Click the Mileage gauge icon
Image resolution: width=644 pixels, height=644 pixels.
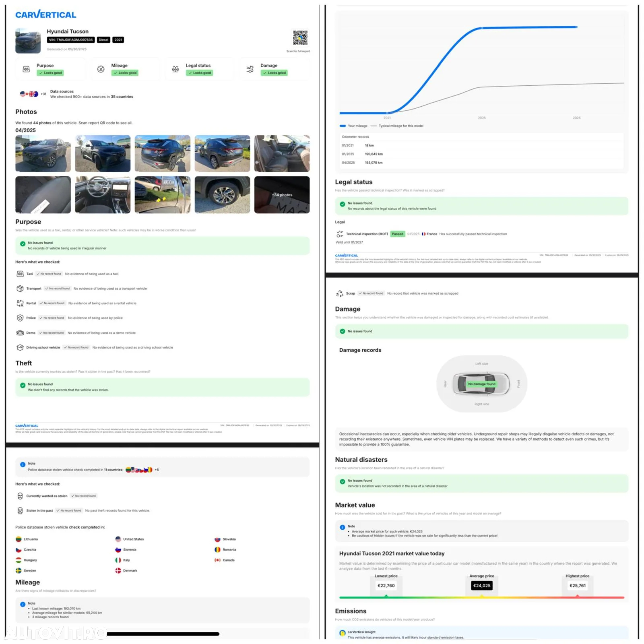click(x=101, y=69)
